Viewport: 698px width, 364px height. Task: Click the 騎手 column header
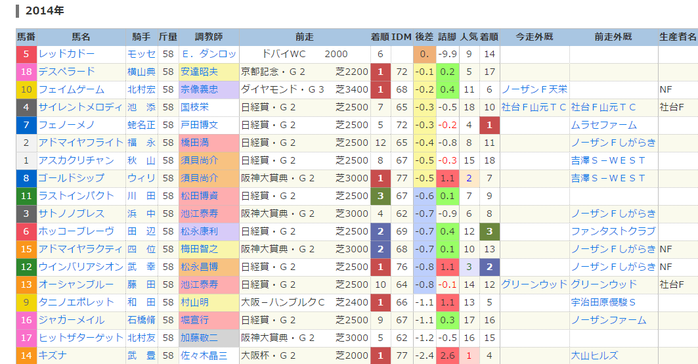[142, 37]
